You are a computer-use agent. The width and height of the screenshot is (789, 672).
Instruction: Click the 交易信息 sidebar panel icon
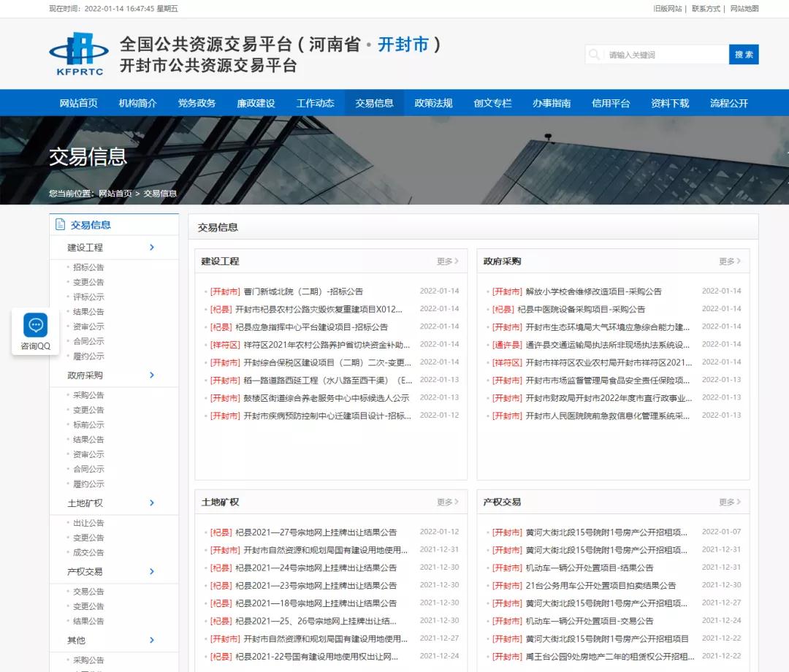click(60, 224)
